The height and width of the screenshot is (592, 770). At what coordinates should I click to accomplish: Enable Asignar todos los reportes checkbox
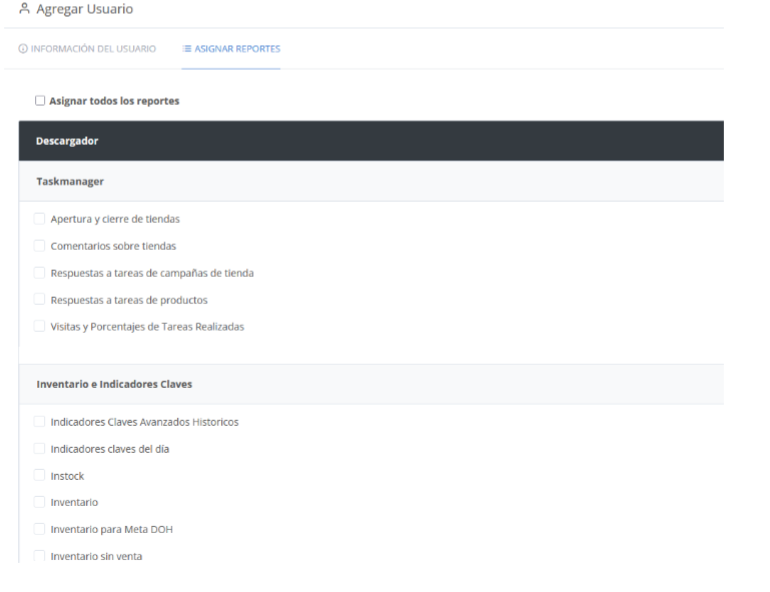pos(40,101)
